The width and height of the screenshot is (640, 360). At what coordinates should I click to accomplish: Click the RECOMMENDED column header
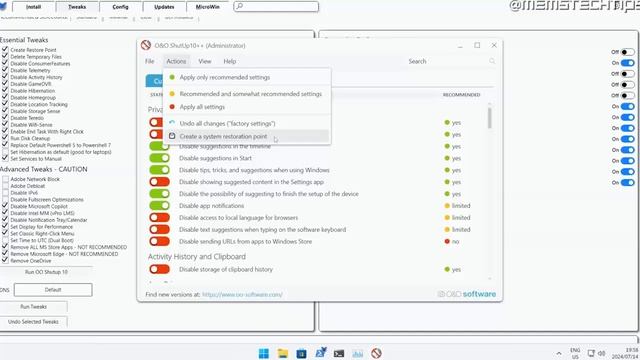coord(461,95)
